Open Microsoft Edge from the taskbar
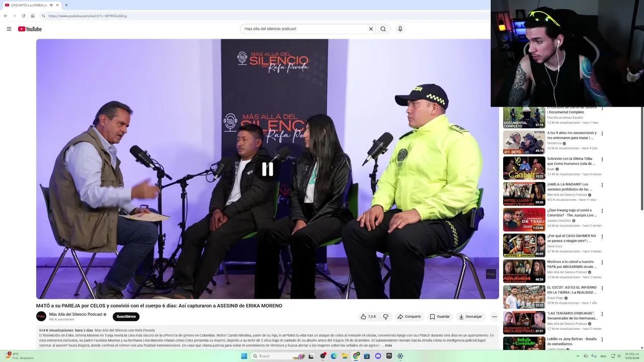This screenshot has height=362, width=644. click(x=334, y=356)
